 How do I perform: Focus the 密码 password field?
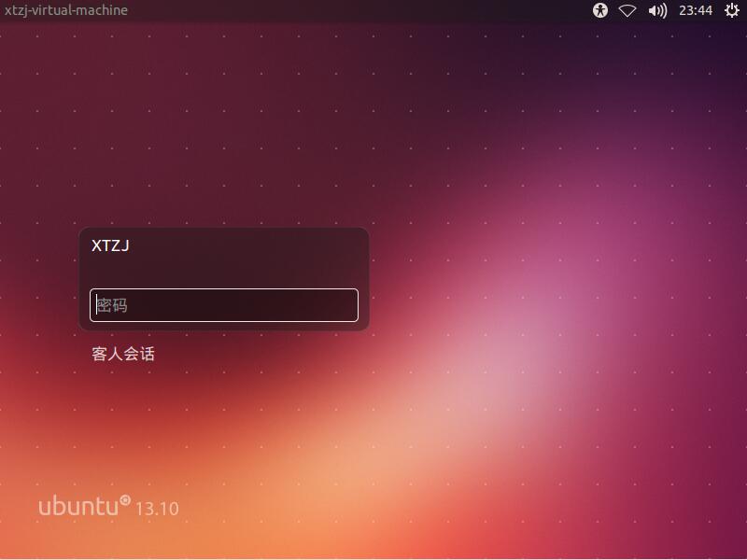[224, 305]
